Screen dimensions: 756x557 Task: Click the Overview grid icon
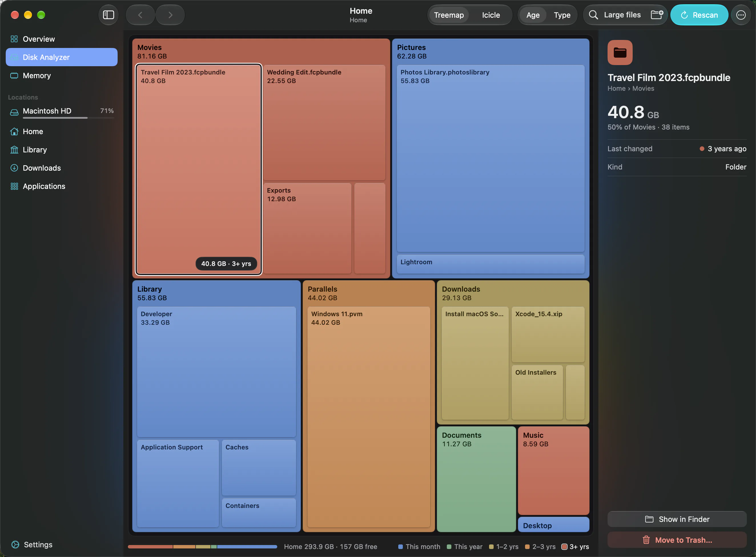pos(14,39)
